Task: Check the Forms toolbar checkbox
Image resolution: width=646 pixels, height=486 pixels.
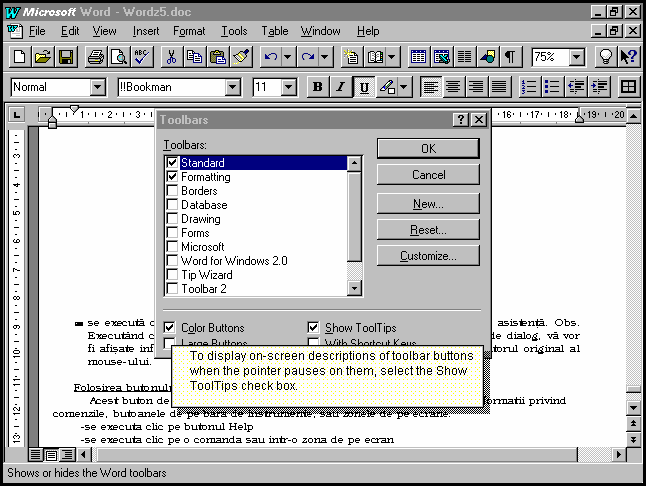Action: point(172,232)
